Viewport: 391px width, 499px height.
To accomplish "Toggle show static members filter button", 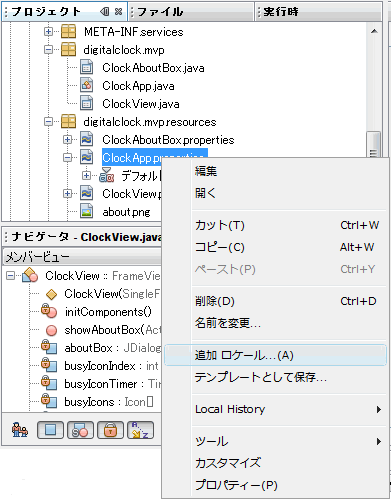I will click(x=80, y=430).
